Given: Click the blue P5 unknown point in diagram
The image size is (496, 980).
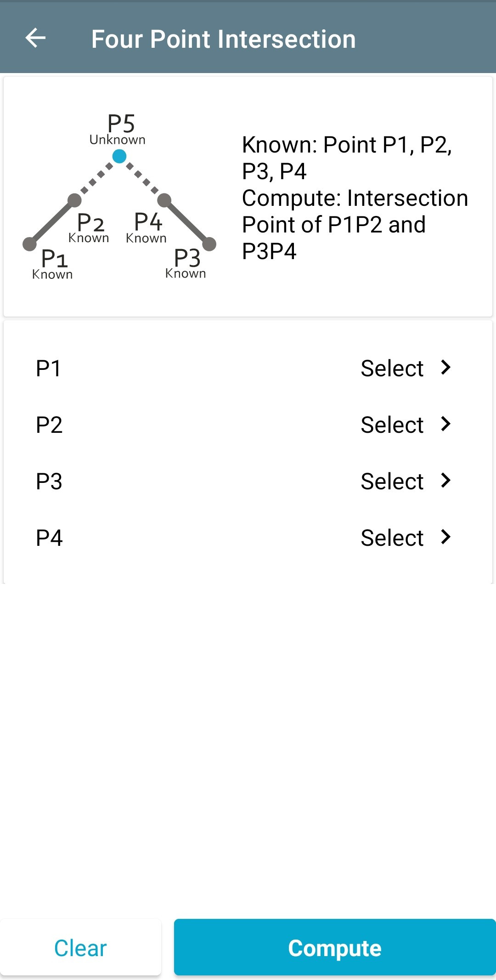Looking at the screenshot, I should tap(119, 157).
